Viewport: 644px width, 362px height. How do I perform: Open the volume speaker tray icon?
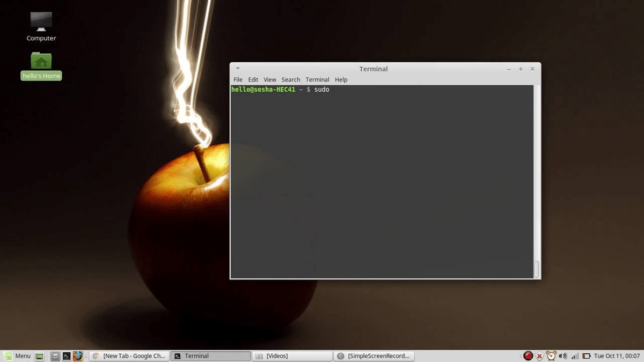562,356
